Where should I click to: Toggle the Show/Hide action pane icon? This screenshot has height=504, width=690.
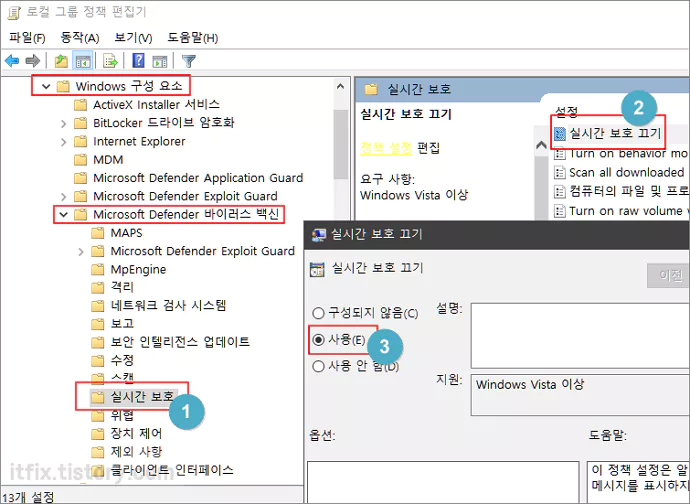point(160,61)
